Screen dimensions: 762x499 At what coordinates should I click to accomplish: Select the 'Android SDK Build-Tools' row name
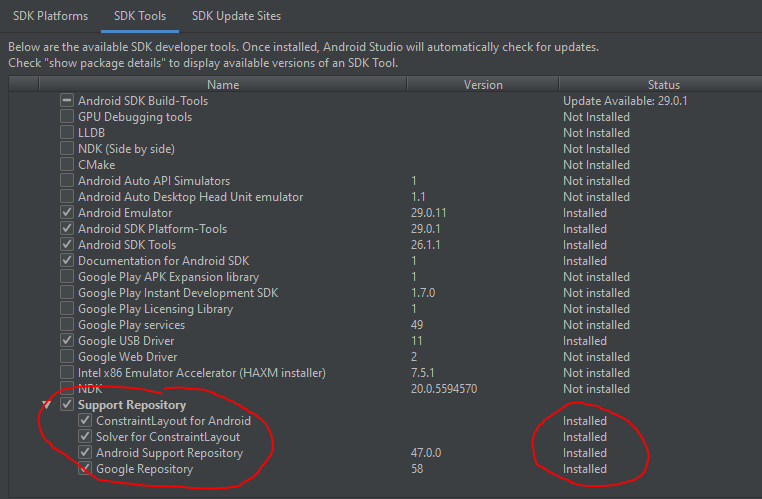tap(143, 101)
